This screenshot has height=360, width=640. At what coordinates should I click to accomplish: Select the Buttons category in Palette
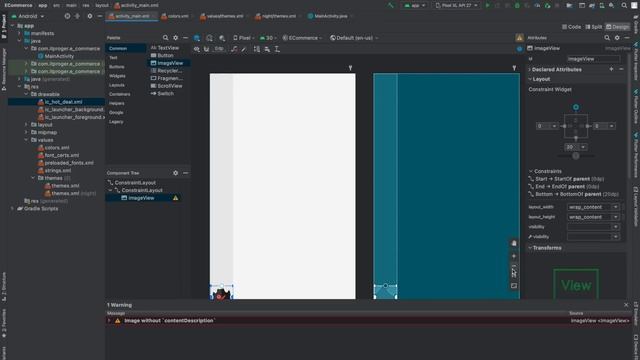point(117,67)
